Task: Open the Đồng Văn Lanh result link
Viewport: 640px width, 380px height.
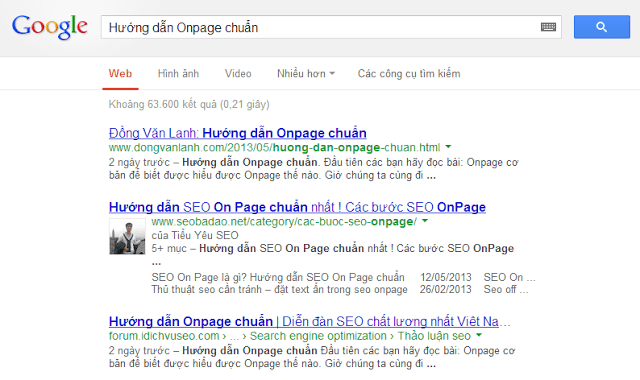Action: [238, 133]
